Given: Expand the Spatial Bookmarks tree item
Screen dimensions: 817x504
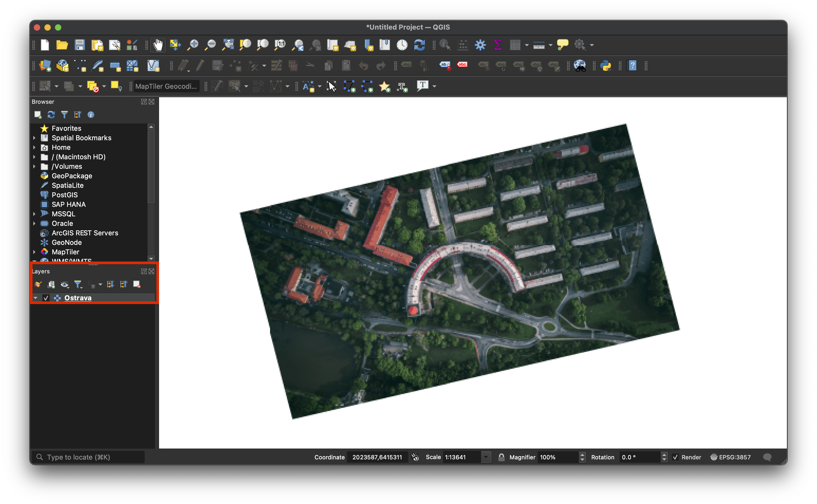Looking at the screenshot, I should tap(34, 138).
